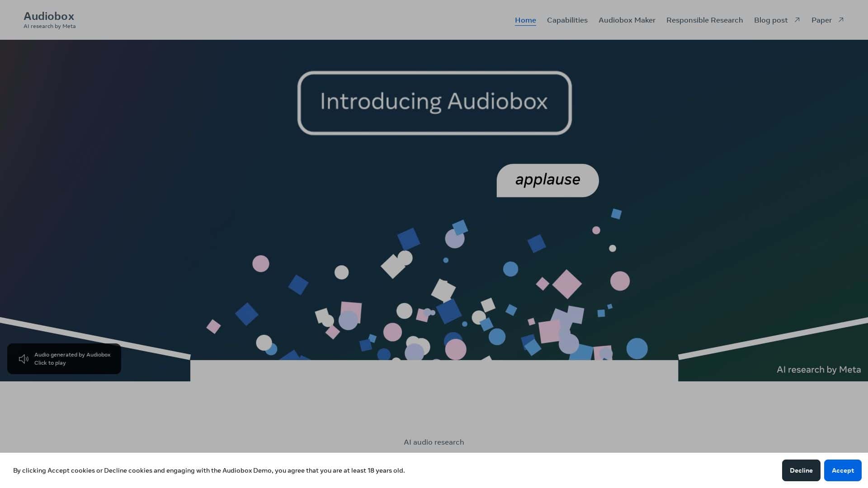Click the 'Introducing Audiobox' banner
The height and width of the screenshot is (488, 868).
pyautogui.click(x=434, y=102)
